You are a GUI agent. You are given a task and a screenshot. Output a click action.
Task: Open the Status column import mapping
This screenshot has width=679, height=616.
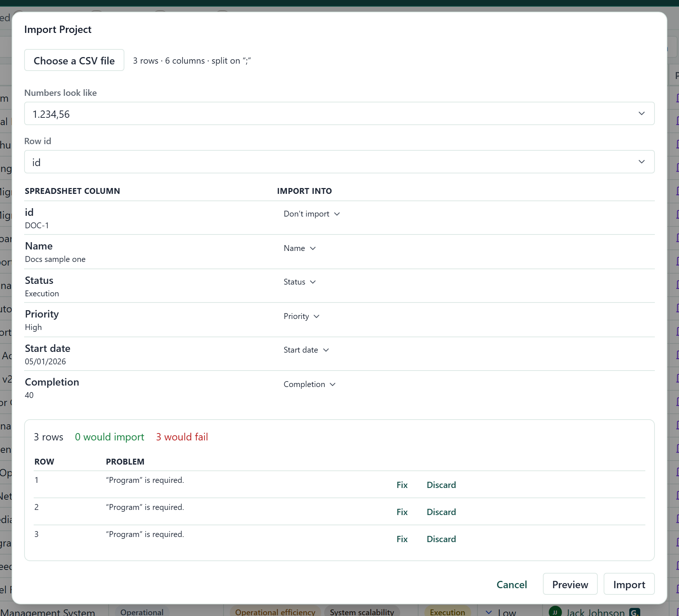coord(300,282)
